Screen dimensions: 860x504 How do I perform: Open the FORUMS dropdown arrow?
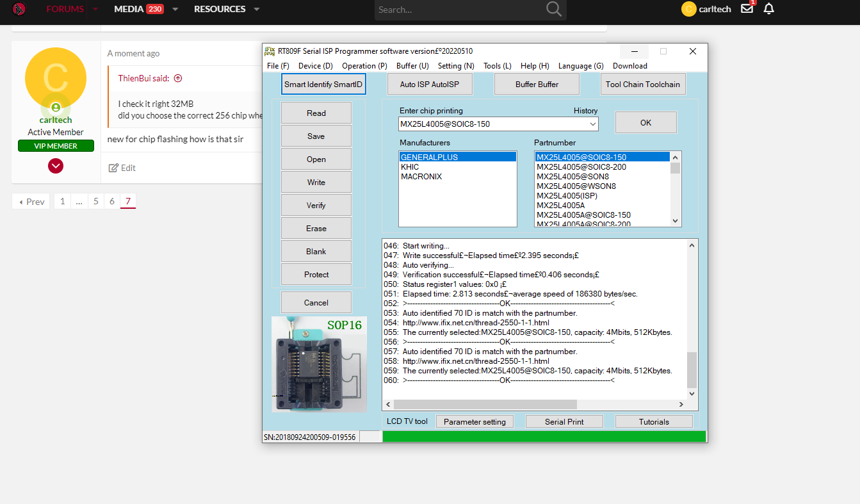coord(95,9)
